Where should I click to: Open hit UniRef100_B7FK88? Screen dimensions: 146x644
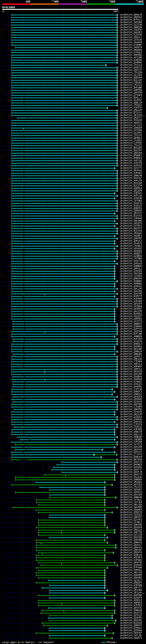(131, 567)
